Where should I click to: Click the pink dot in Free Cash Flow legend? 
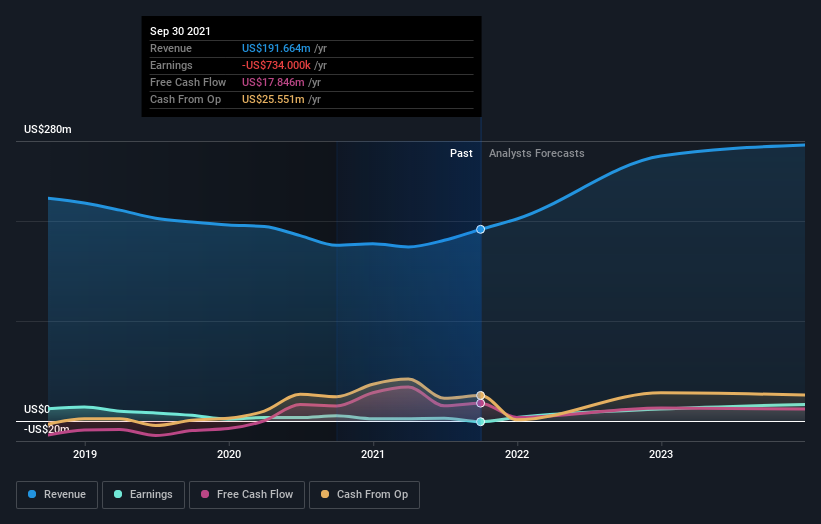click(x=205, y=494)
